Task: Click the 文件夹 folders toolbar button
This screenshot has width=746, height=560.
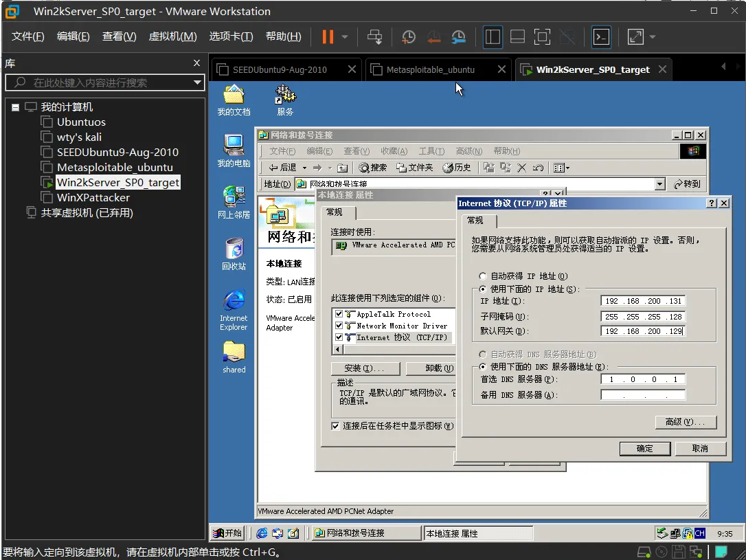Action: [415, 168]
